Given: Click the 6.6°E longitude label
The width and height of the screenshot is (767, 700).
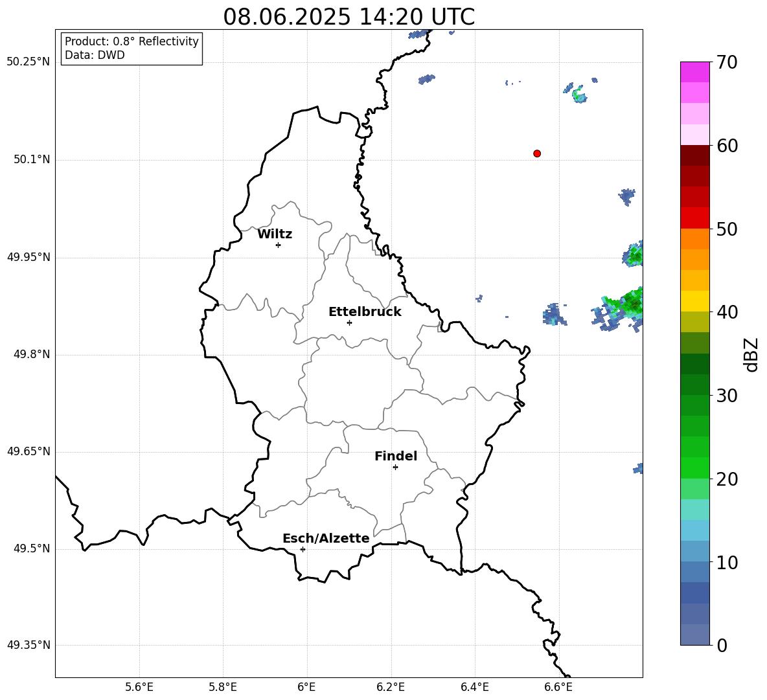Looking at the screenshot, I should point(558,688).
